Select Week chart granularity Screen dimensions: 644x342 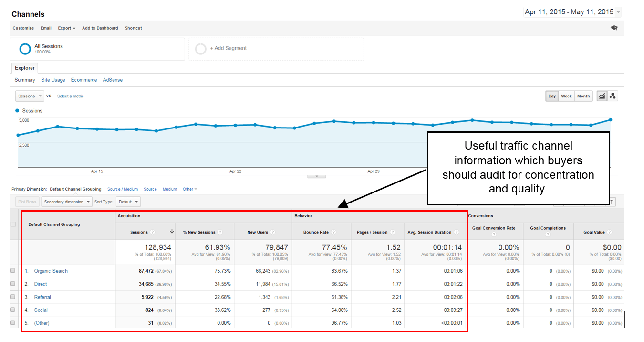(x=566, y=96)
